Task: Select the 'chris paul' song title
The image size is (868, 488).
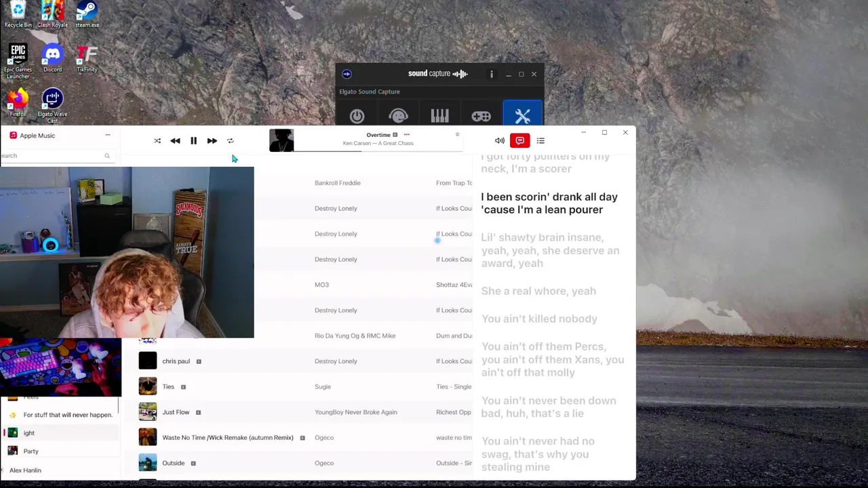Action: pos(176,361)
